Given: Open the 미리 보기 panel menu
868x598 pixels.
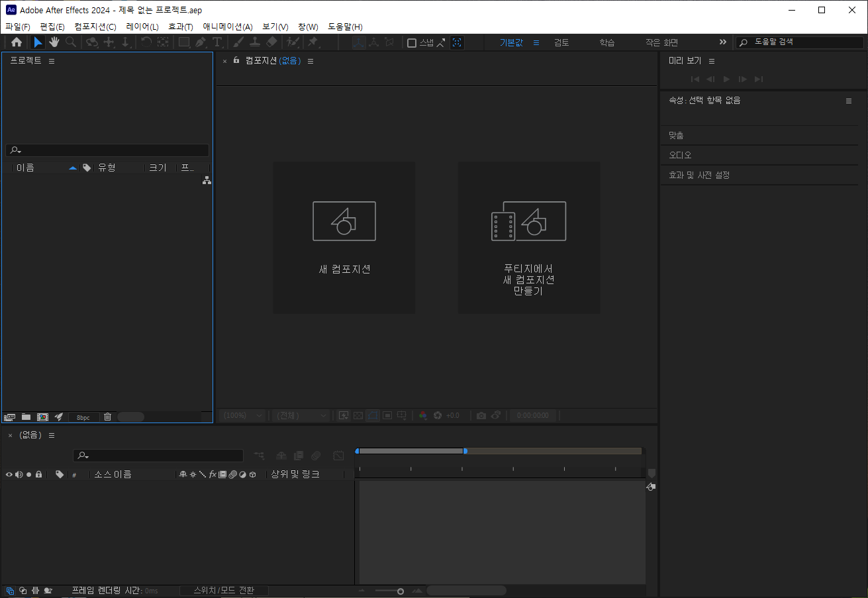Looking at the screenshot, I should coord(712,61).
